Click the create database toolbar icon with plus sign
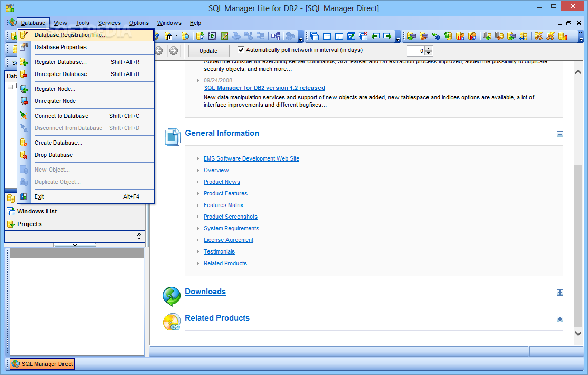 (x=169, y=36)
